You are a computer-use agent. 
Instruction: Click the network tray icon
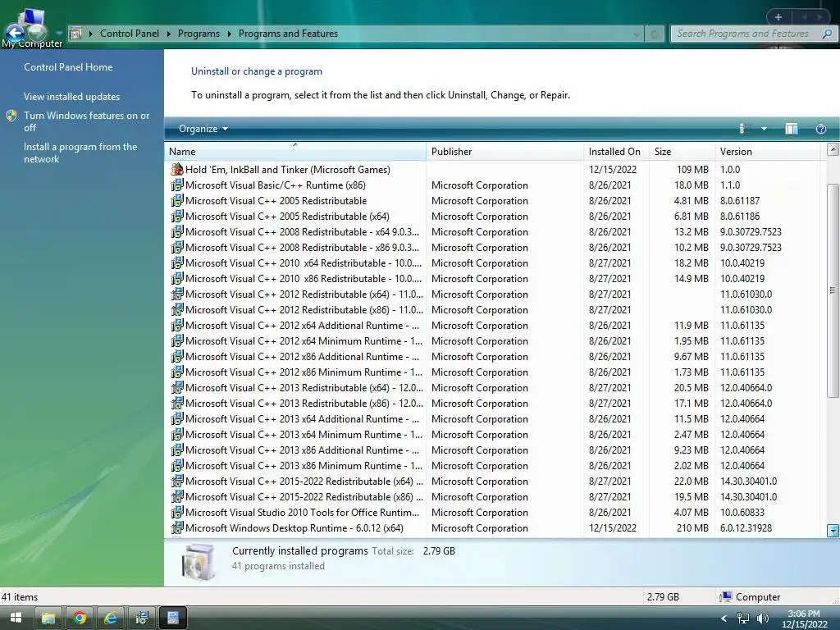[743, 619]
